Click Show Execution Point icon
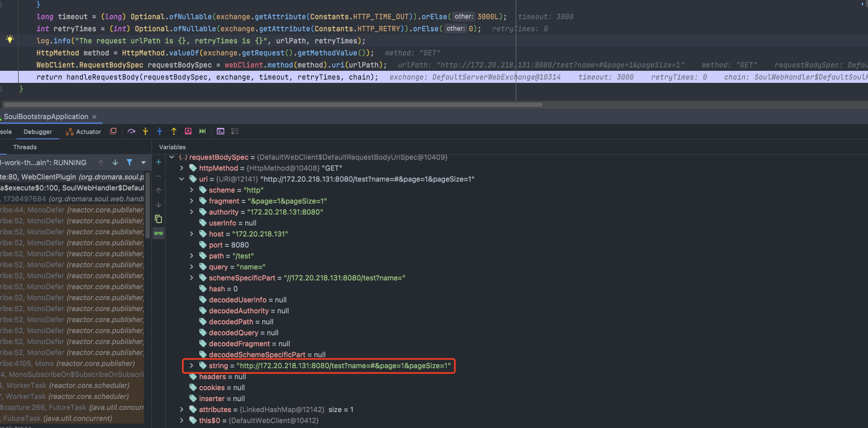868x428 pixels. click(113, 131)
